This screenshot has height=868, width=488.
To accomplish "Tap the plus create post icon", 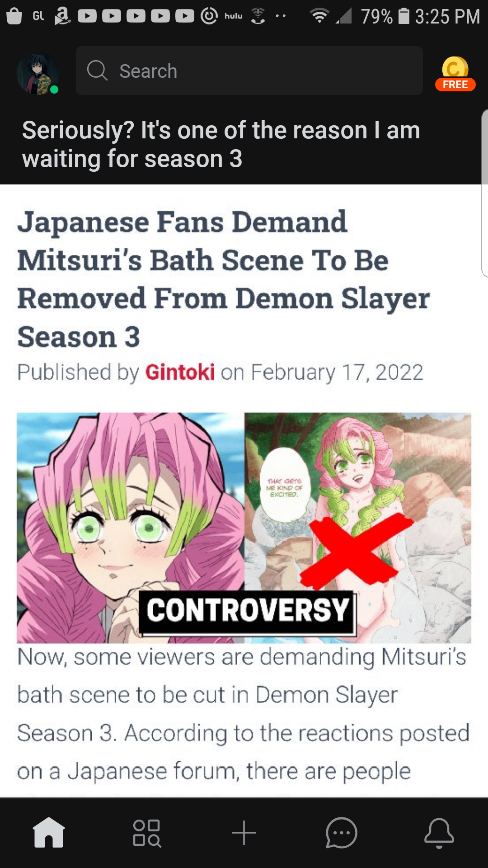I will tap(244, 833).
